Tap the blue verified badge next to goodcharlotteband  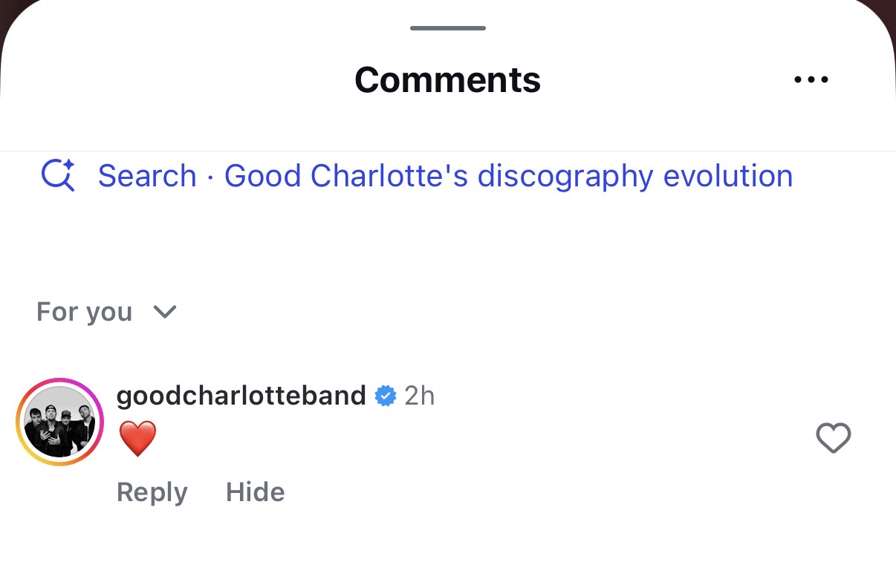click(x=385, y=396)
